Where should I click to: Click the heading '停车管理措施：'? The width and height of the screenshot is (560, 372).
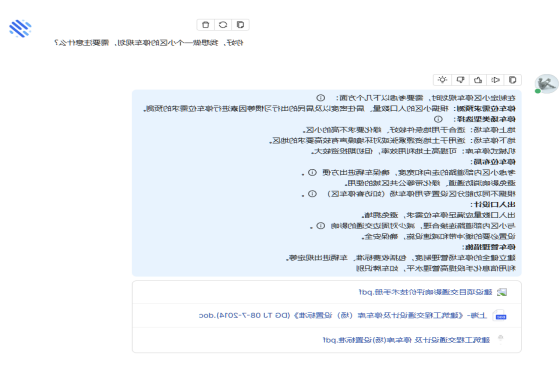tap(489, 247)
